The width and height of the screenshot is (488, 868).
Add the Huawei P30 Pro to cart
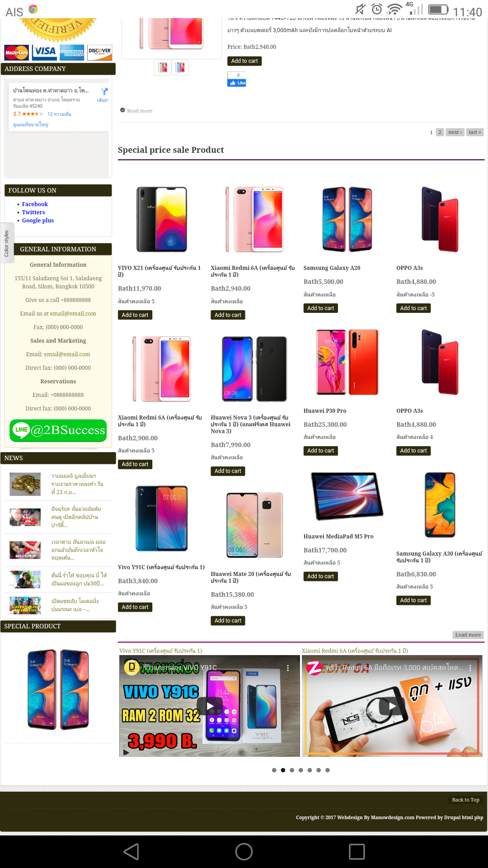tap(320, 451)
